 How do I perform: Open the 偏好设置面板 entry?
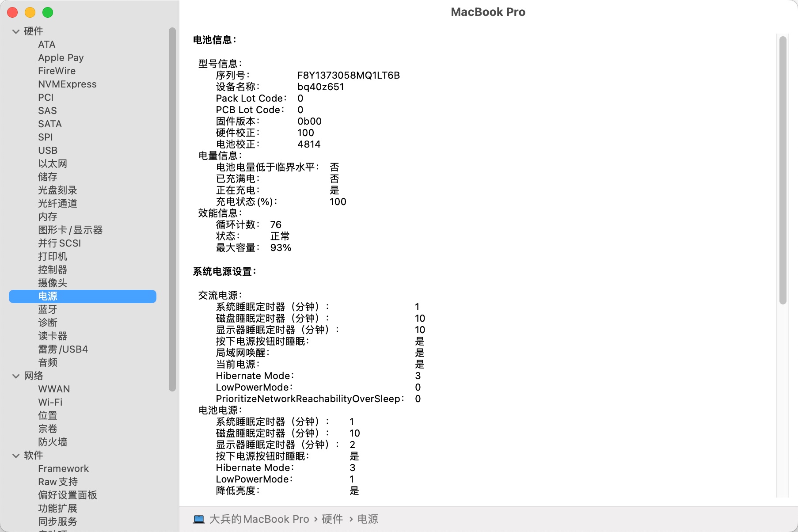point(68,495)
